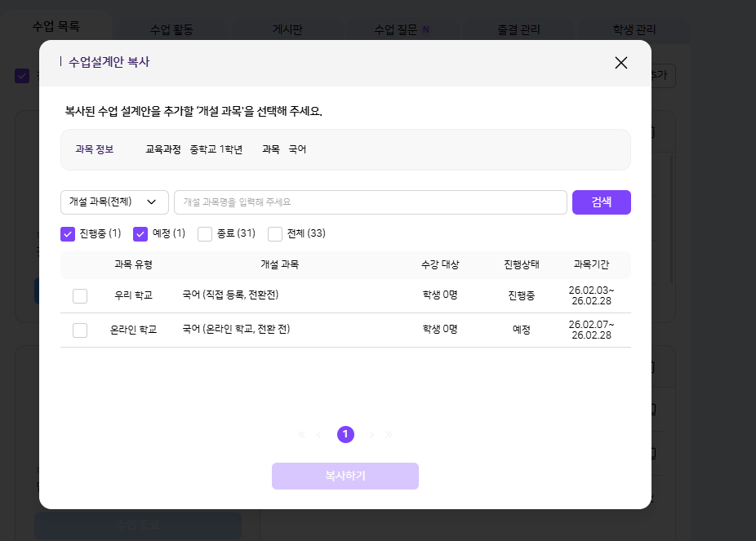Screen dimensions: 756x541
Task: Select the 우리 학교 course row checkbox
Action: click(x=80, y=295)
